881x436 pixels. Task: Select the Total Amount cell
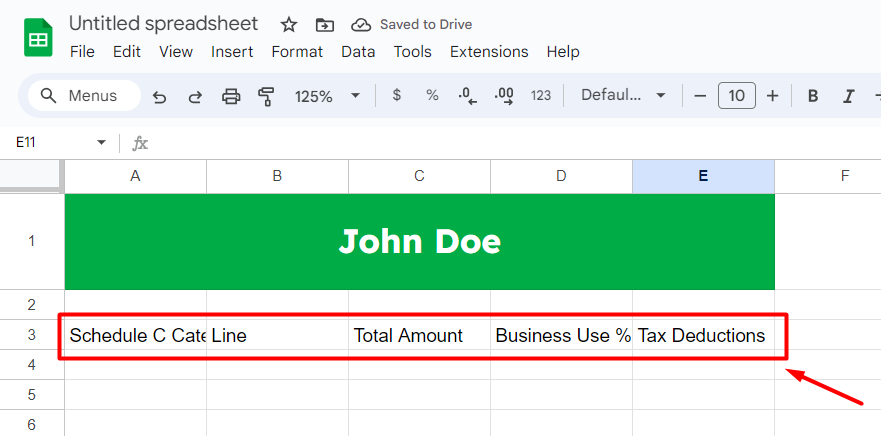[x=420, y=335]
